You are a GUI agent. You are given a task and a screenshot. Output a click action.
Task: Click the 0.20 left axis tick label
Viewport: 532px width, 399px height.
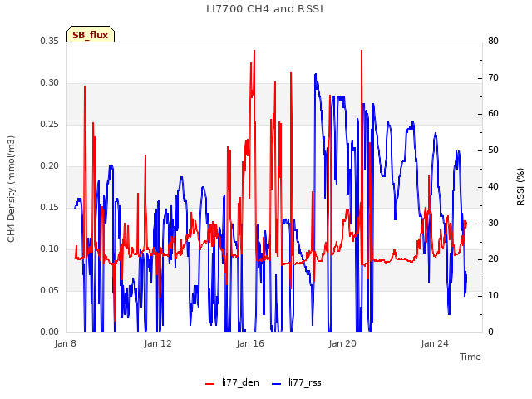(50, 166)
